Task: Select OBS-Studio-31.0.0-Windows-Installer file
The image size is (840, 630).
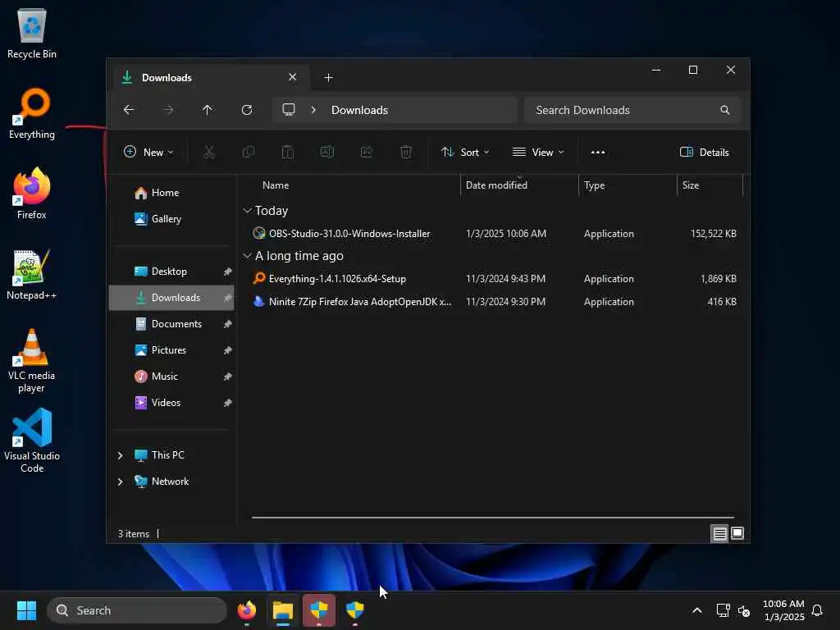Action: click(493, 234)
